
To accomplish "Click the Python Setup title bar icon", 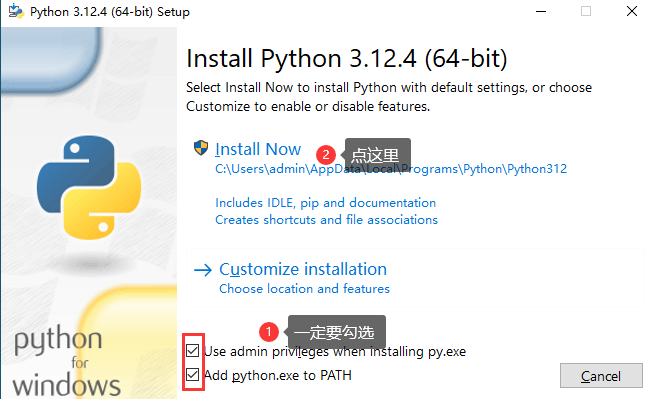I will pos(16,11).
